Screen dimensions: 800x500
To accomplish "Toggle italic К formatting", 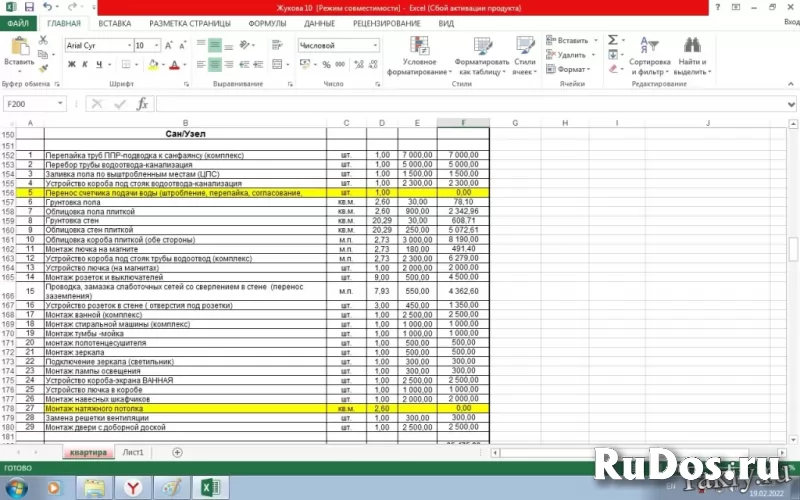I will [85, 65].
